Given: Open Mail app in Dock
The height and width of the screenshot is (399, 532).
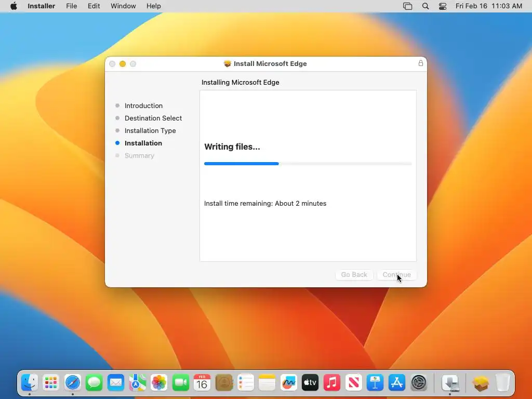Looking at the screenshot, I should pyautogui.click(x=116, y=383).
